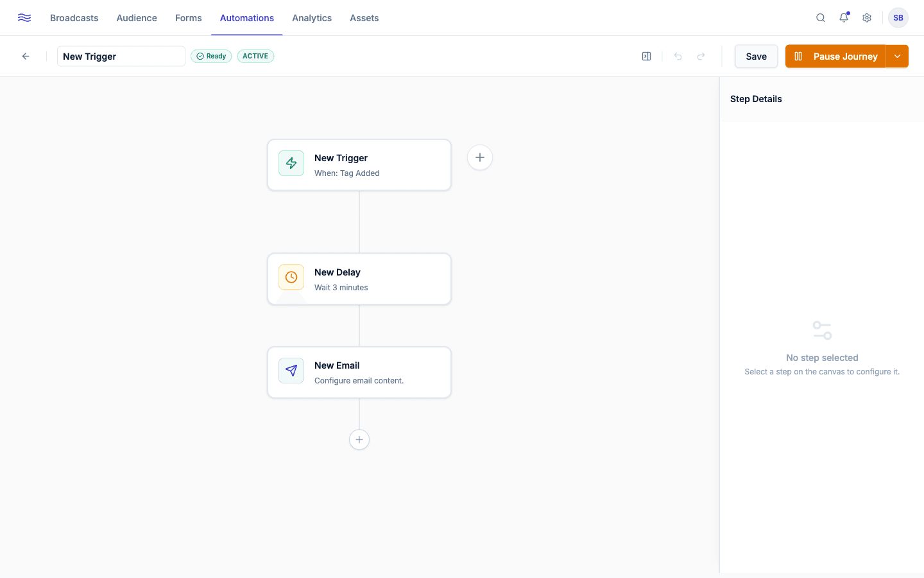This screenshot has height=578, width=924.
Task: Open settings gear icon
Action: point(867,18)
